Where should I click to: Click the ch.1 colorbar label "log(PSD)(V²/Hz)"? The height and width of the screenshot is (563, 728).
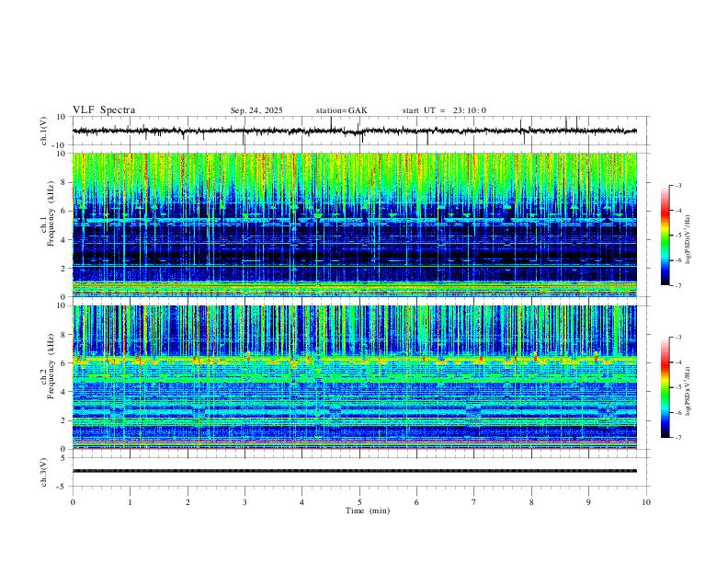[x=688, y=240]
